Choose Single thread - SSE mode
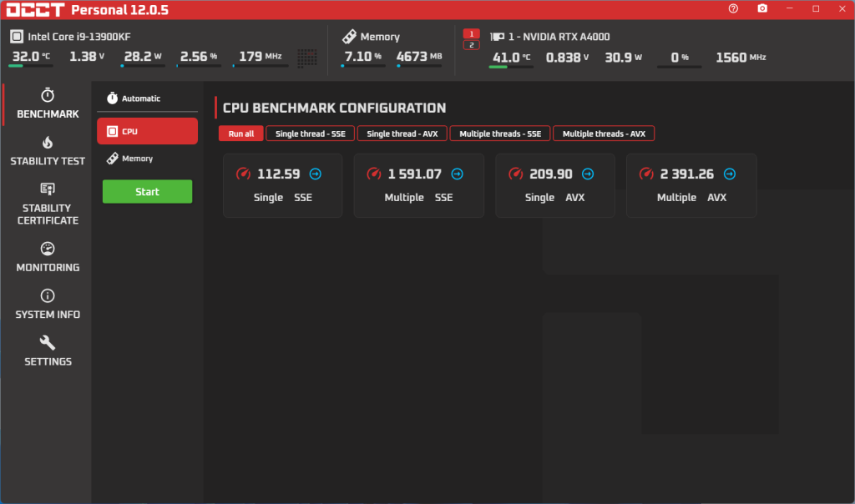 (311, 134)
